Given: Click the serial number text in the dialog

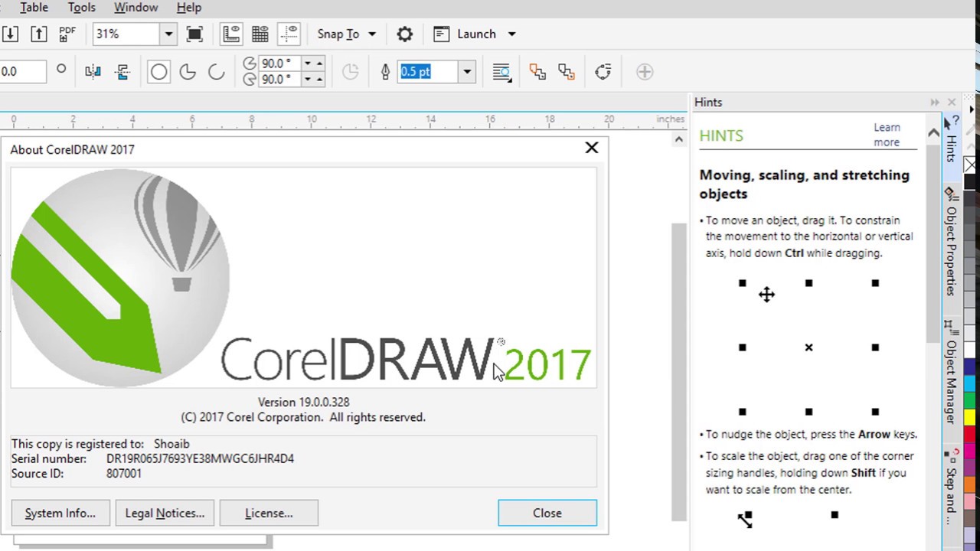Looking at the screenshot, I should [x=200, y=458].
